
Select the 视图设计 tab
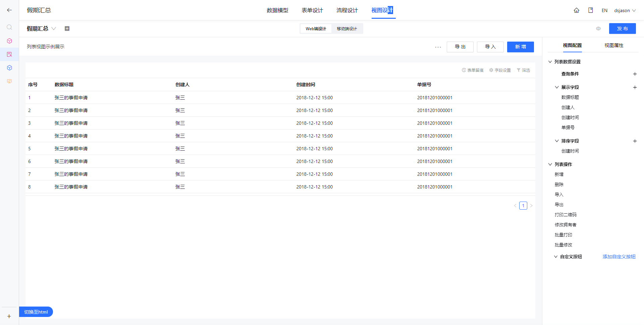(382, 10)
